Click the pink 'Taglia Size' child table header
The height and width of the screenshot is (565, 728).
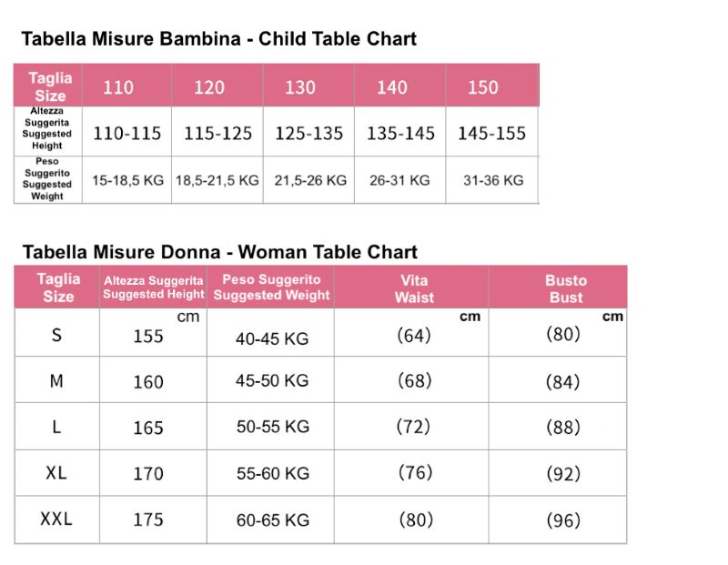pos(49,86)
